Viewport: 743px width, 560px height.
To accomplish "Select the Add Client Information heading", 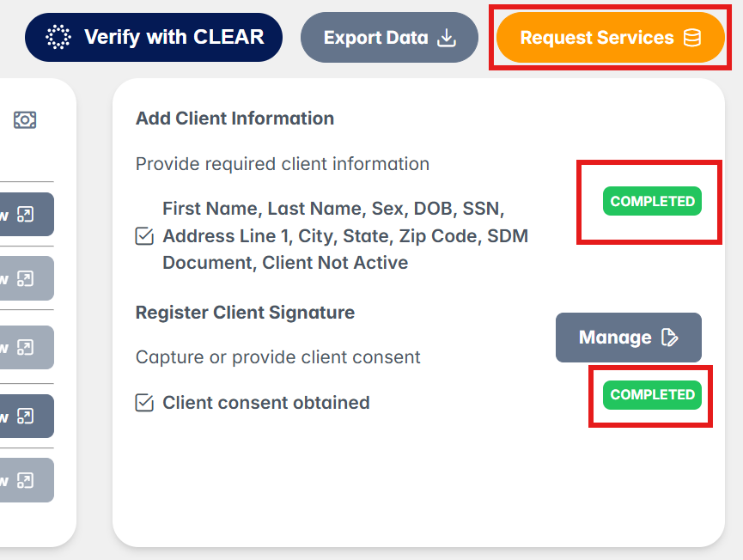I will click(235, 119).
